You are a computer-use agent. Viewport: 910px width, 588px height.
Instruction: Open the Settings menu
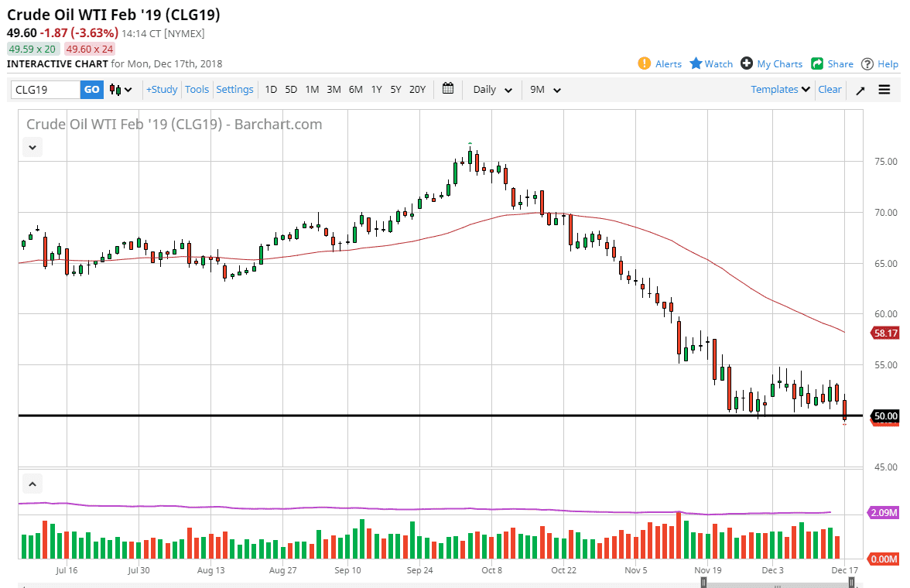point(234,89)
